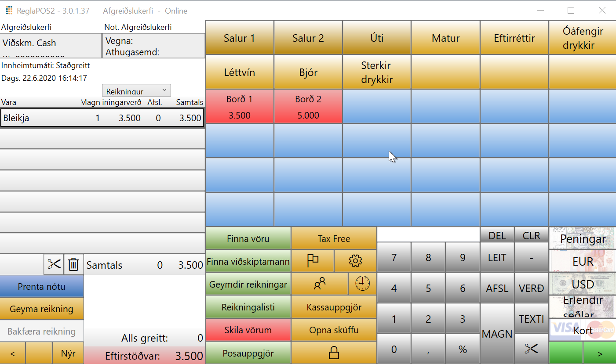Viewport: 616px width, 364px height.
Task: Click the scissors key below TEXTI
Action: (531, 349)
